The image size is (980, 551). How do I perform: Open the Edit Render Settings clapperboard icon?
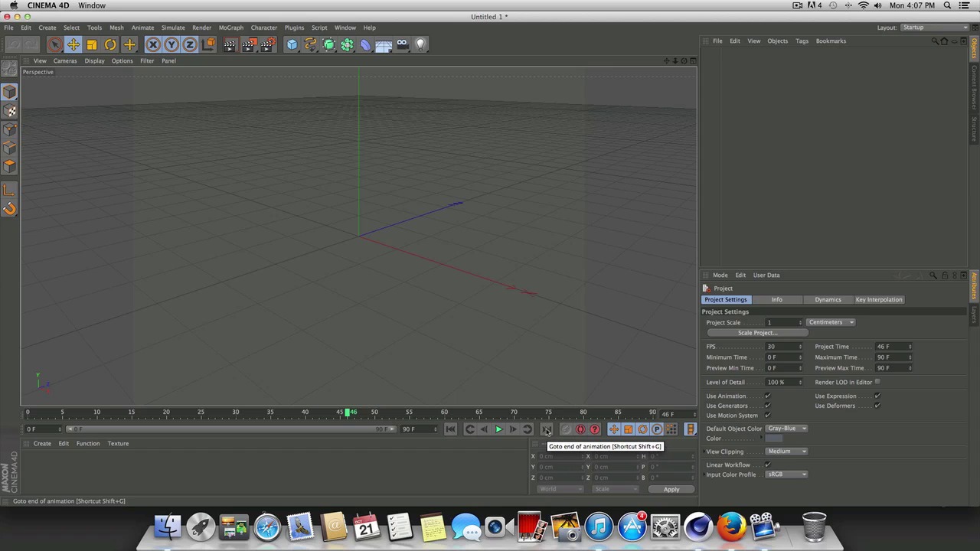267,45
